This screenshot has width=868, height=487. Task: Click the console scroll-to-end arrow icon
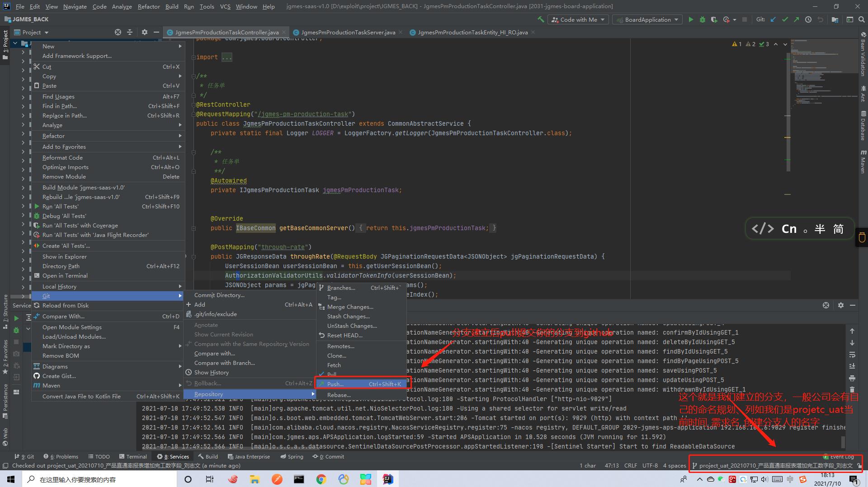pos(852,366)
